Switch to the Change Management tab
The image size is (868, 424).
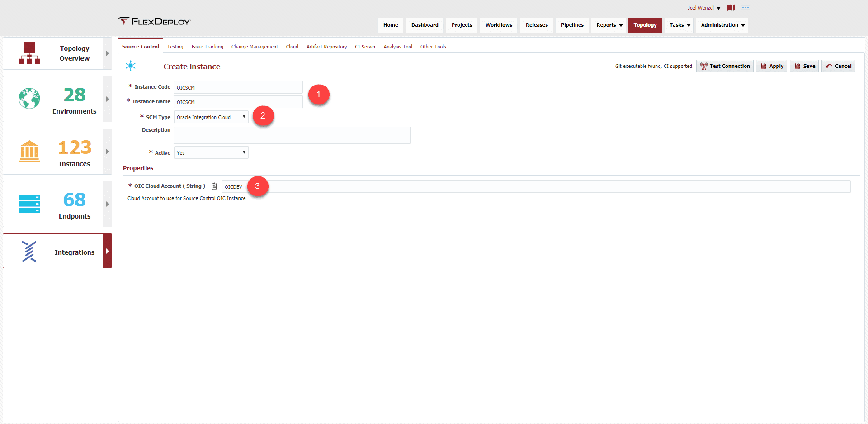click(x=255, y=47)
